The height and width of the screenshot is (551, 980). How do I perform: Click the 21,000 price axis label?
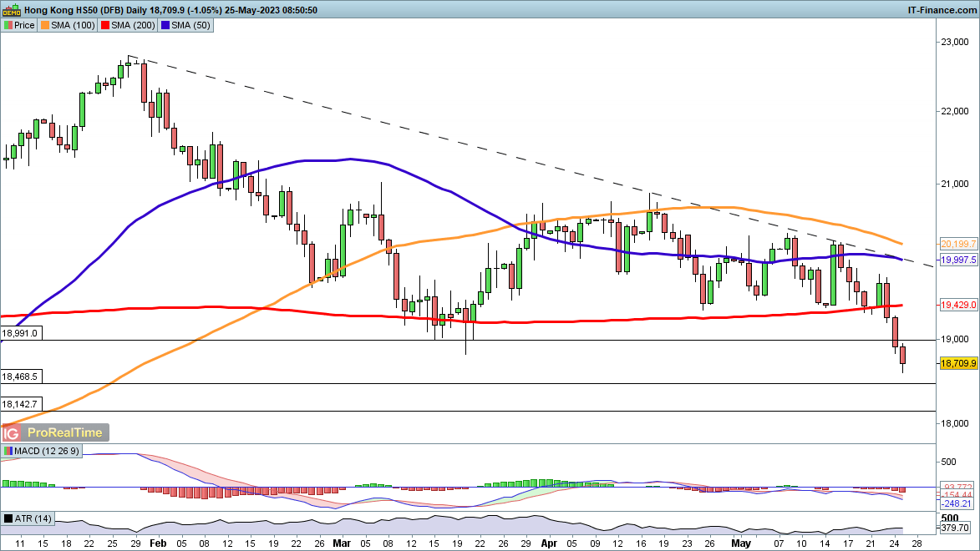954,185
